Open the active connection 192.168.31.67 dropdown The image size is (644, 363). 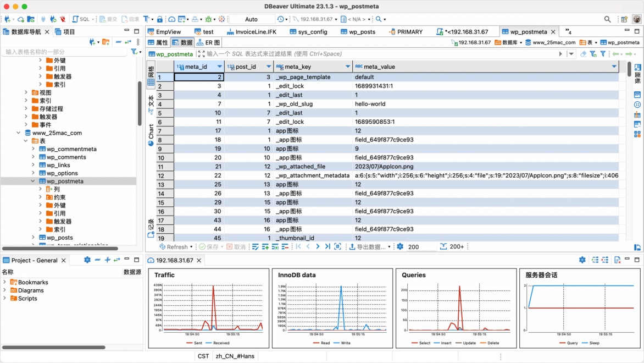[315, 19]
